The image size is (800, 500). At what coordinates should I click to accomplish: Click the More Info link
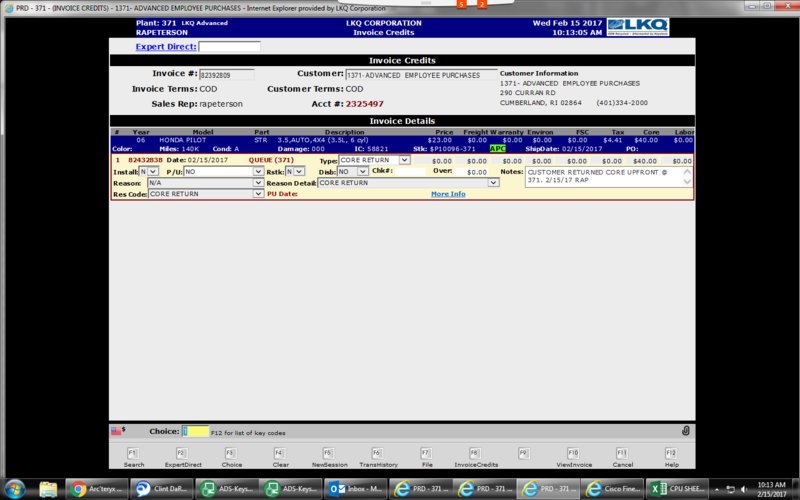[x=448, y=194]
